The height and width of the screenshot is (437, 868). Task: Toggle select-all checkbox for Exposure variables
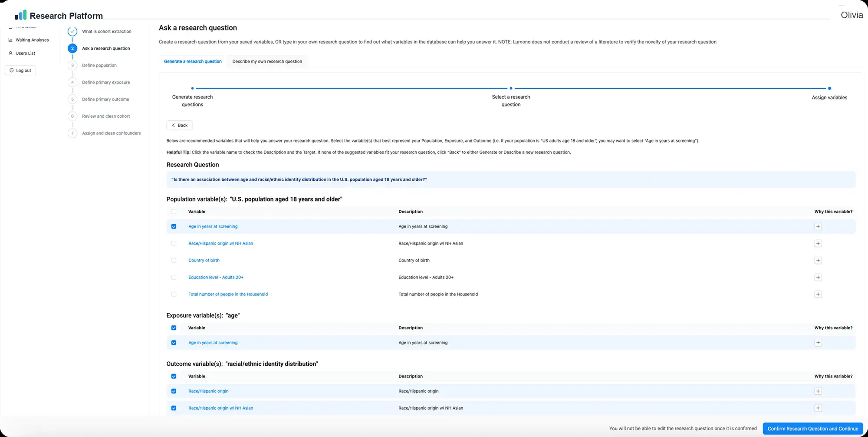(174, 328)
